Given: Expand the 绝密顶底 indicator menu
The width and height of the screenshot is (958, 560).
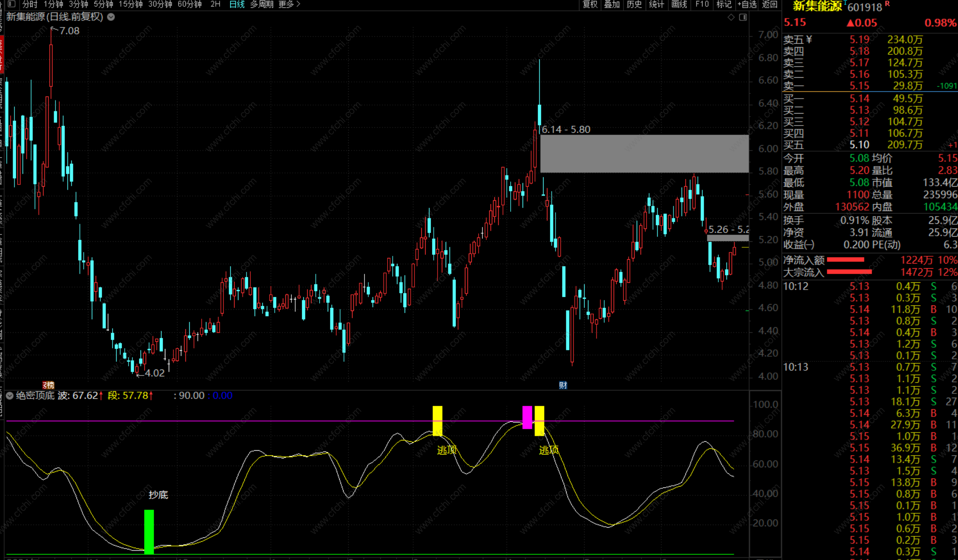Looking at the screenshot, I should coord(9,396).
